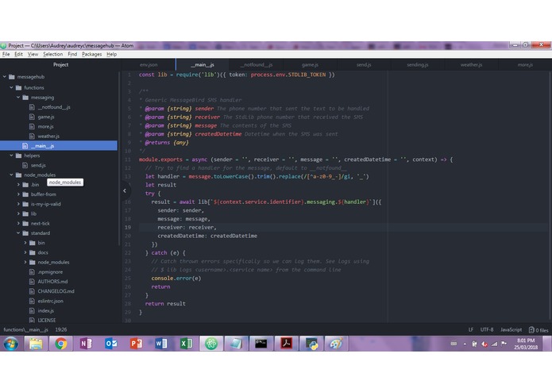Viewport: 552px width, 392px height.
Task: Select more.js file icon in tree
Action: [x=32, y=126]
